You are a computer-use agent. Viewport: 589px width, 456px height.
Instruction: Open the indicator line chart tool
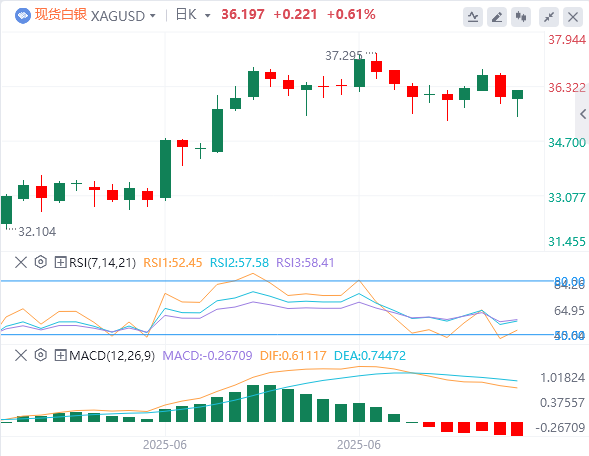coord(473,17)
